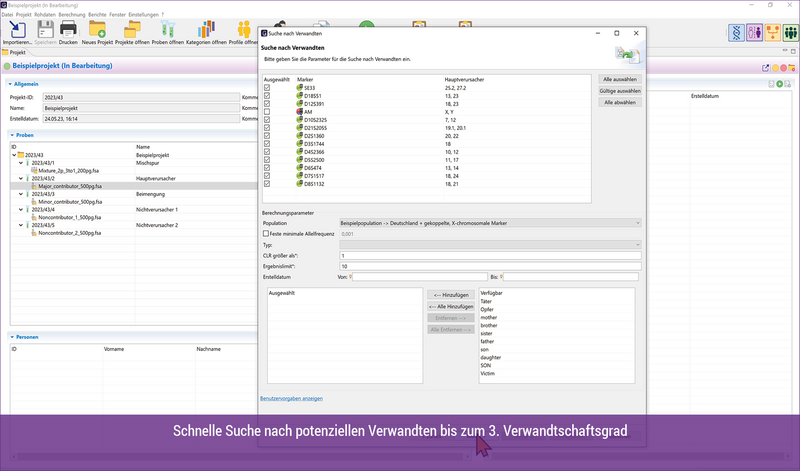Open Neues Projekt from the toolbar
The image size is (800, 471).
(97, 30)
